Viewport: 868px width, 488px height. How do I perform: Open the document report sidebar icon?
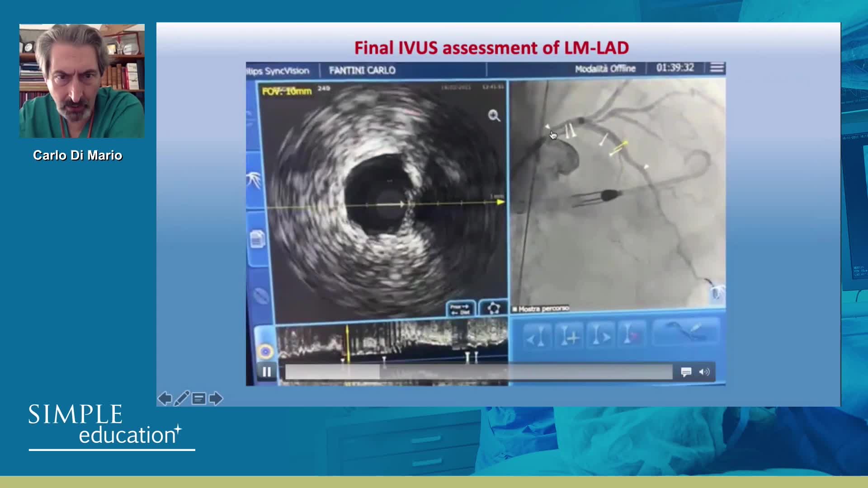pos(257,239)
